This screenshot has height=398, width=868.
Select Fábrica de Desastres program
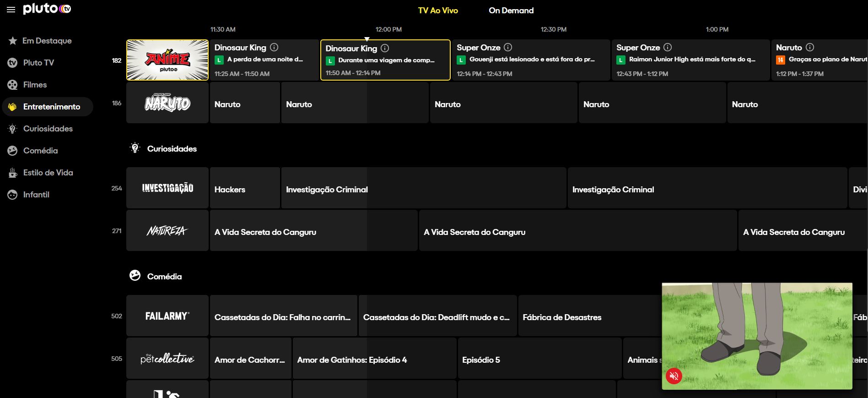(x=590, y=316)
